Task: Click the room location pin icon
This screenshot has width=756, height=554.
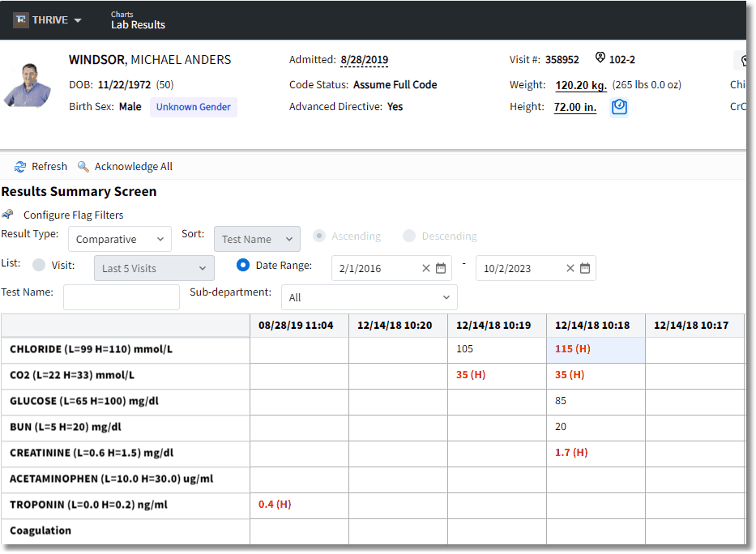Action: [600, 58]
